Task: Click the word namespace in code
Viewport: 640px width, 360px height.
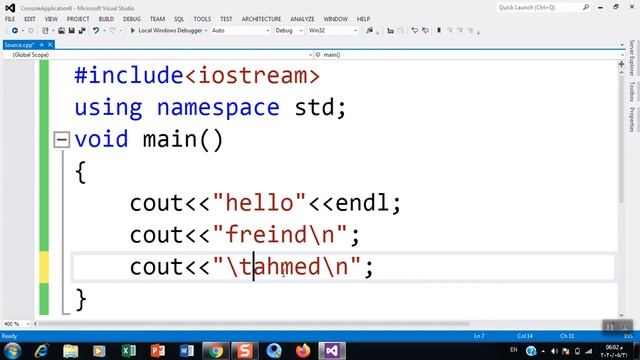Action: pos(218,108)
